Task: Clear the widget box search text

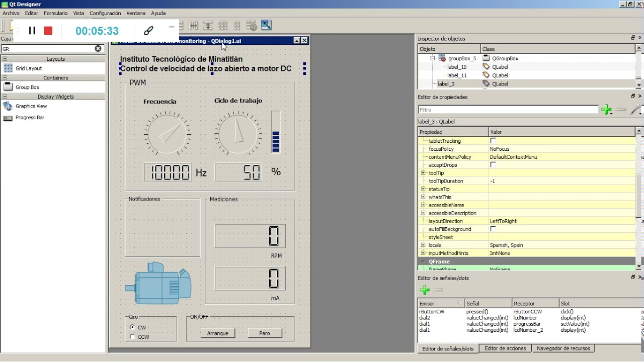Action: click(x=98, y=49)
